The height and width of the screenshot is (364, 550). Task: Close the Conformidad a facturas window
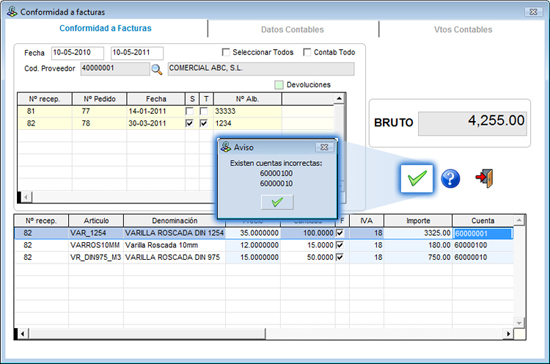point(533,12)
